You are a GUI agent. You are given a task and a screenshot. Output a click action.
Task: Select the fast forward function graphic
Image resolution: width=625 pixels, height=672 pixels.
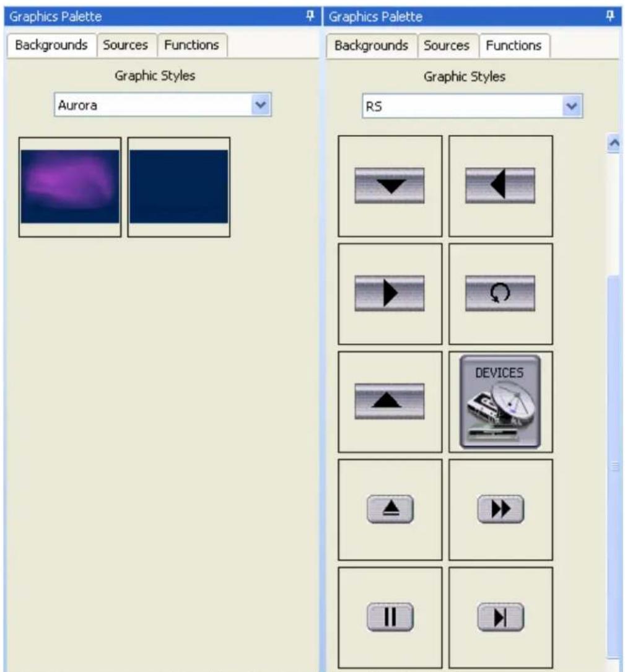coord(500,510)
